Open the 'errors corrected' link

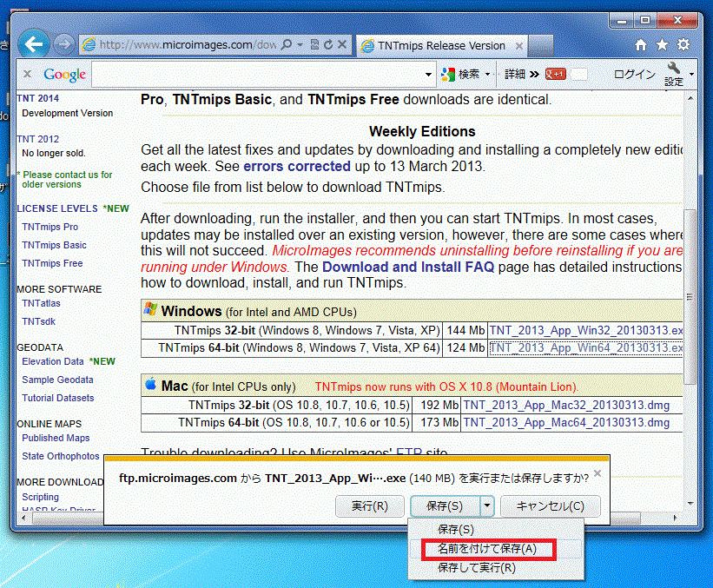[x=297, y=167]
